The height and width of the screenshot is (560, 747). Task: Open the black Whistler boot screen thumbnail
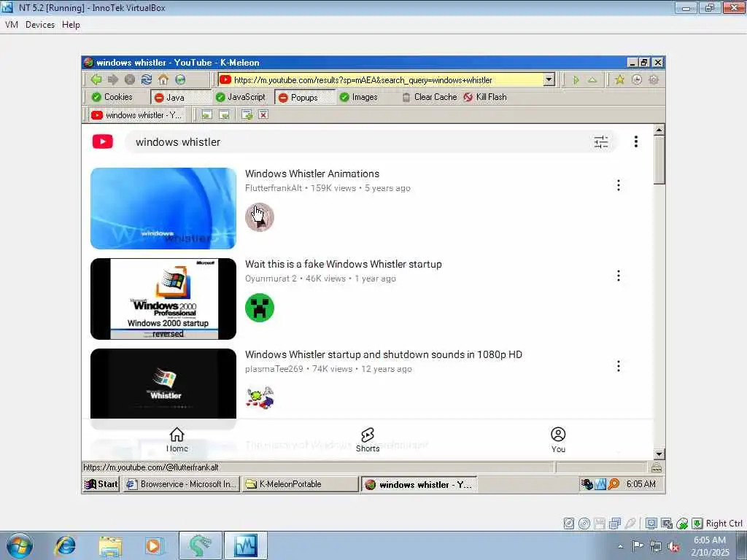pos(163,384)
